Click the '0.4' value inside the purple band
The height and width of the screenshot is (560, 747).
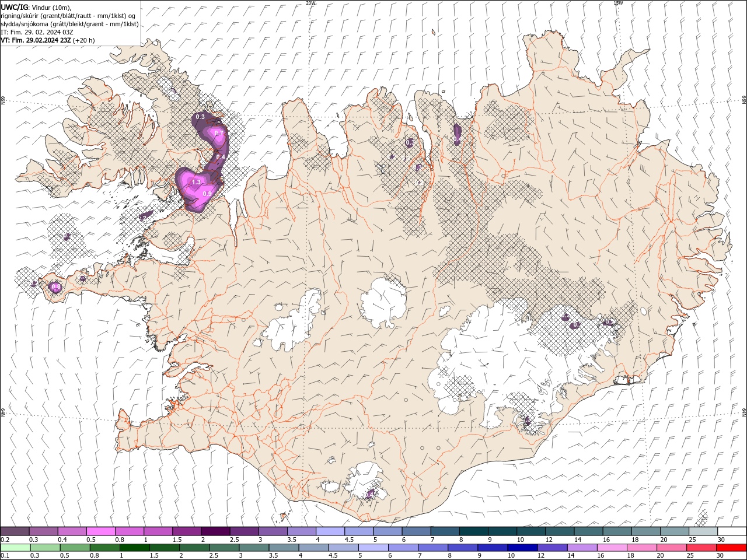(221, 157)
